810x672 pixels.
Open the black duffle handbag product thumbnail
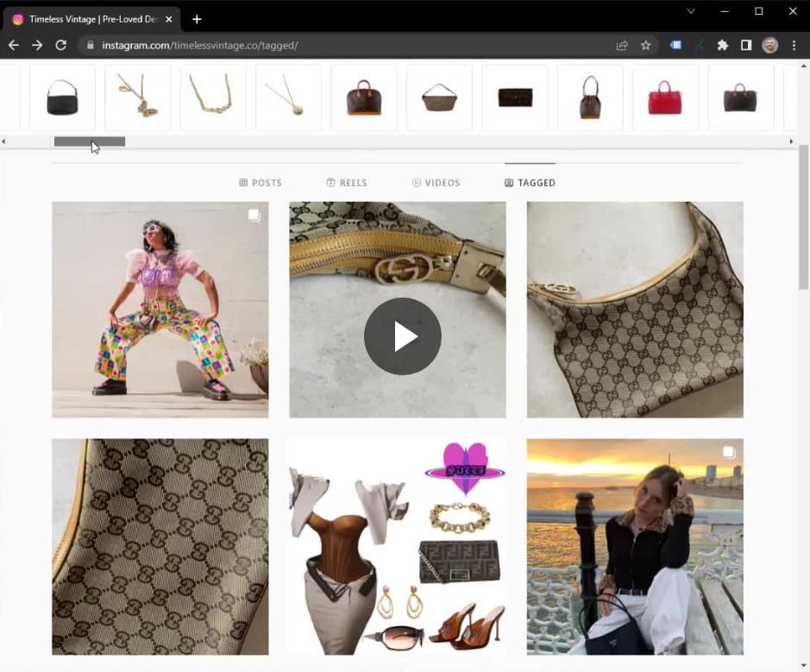pyautogui.click(x=741, y=97)
